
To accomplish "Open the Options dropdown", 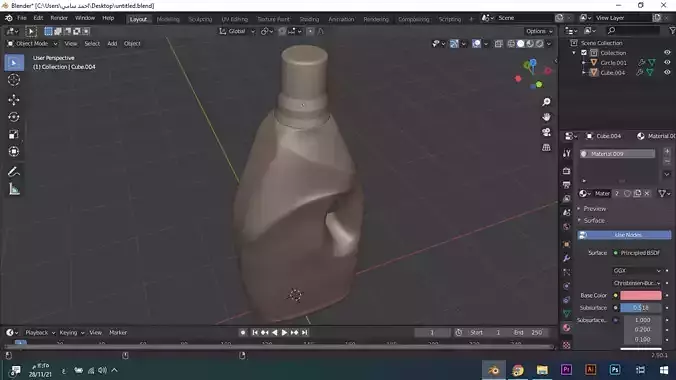I will pos(539,31).
